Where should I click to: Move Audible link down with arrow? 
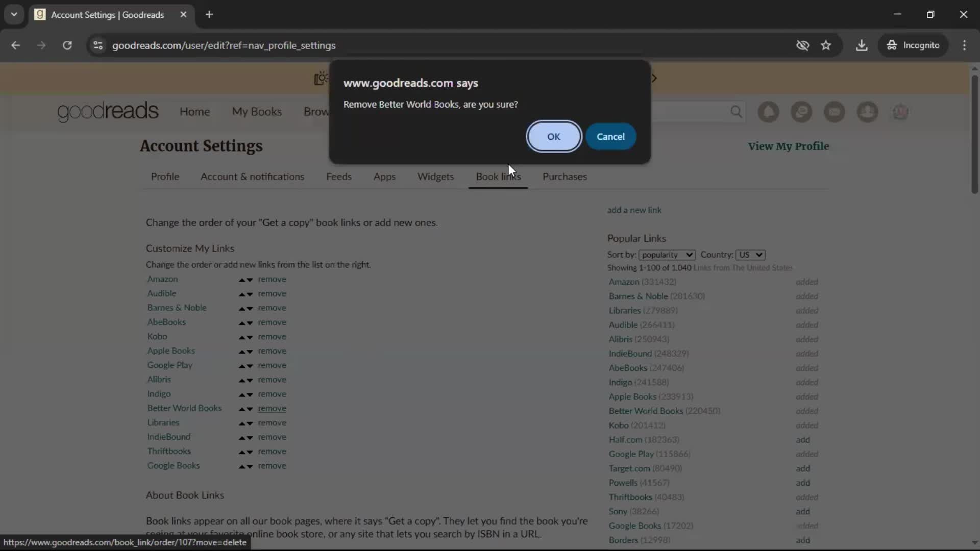[x=250, y=294]
